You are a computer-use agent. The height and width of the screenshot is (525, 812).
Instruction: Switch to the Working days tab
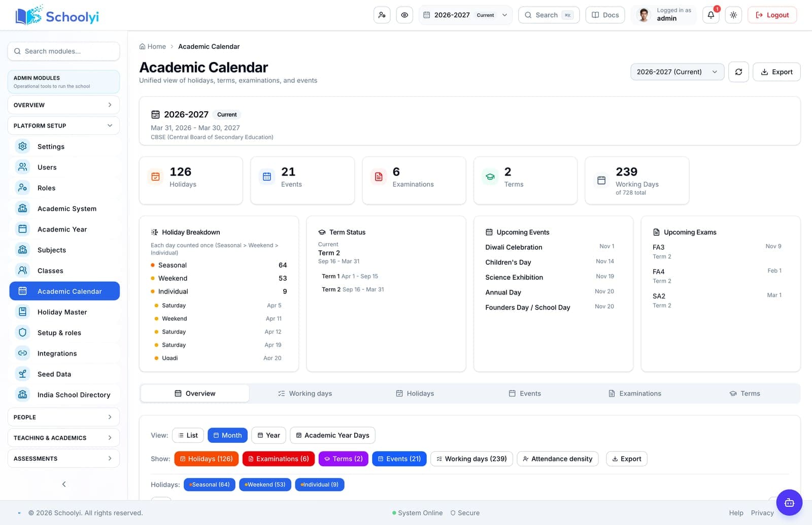(x=305, y=393)
